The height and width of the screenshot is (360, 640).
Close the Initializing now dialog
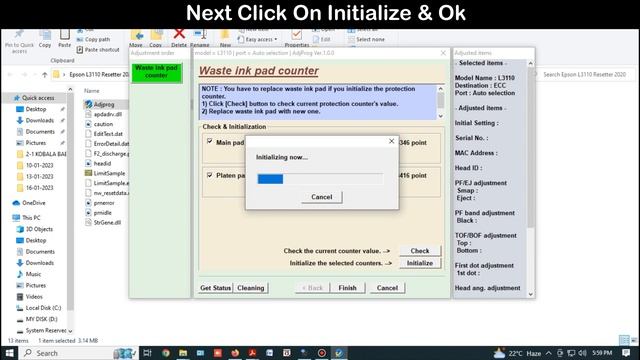click(391, 141)
